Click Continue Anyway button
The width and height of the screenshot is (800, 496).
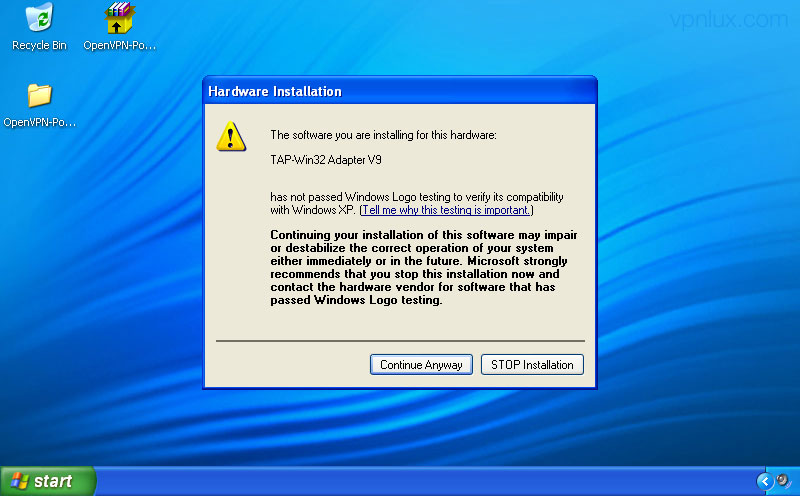421,365
